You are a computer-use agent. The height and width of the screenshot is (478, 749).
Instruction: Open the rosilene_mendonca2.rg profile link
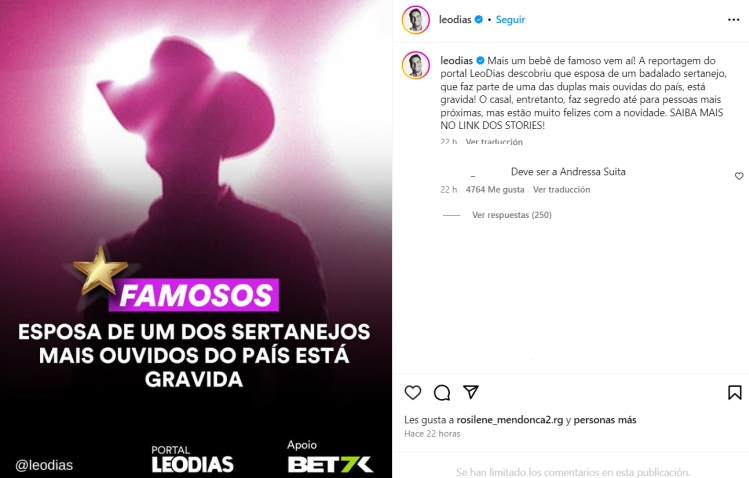(510, 420)
